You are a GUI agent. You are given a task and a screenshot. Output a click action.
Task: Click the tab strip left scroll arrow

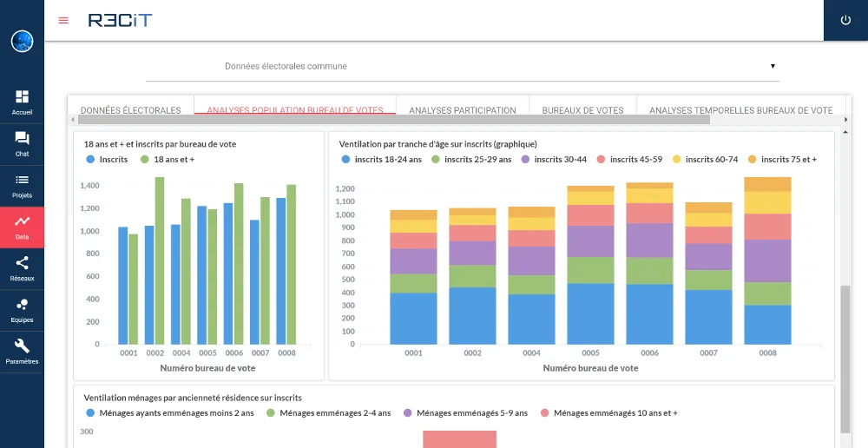click(x=71, y=119)
